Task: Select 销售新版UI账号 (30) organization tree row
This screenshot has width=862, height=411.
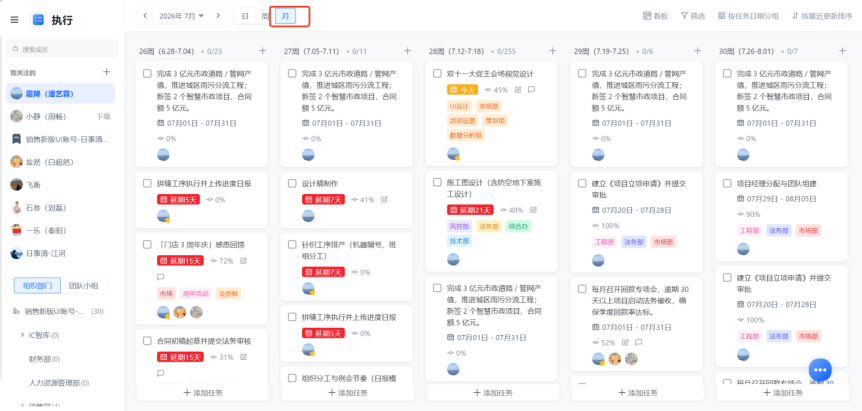Action: (60, 312)
